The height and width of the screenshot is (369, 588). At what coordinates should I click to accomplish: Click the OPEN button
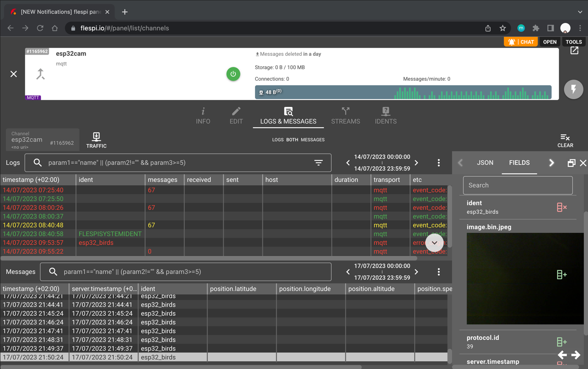pos(550,42)
